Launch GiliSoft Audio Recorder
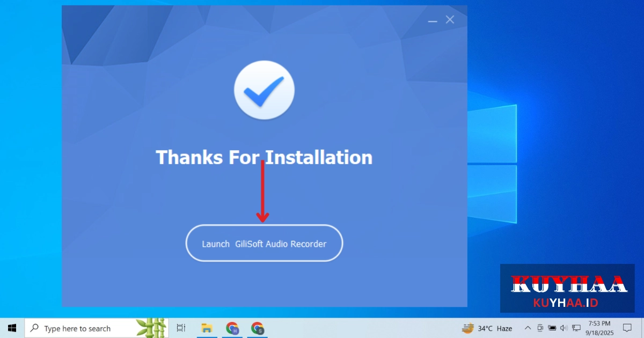Viewport: 644px width, 338px height. 264,244
